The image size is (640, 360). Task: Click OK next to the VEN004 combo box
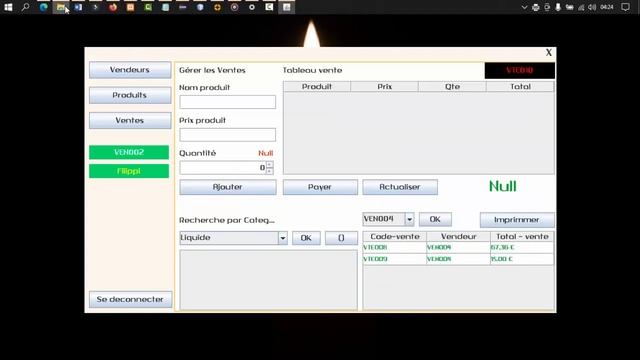435,219
